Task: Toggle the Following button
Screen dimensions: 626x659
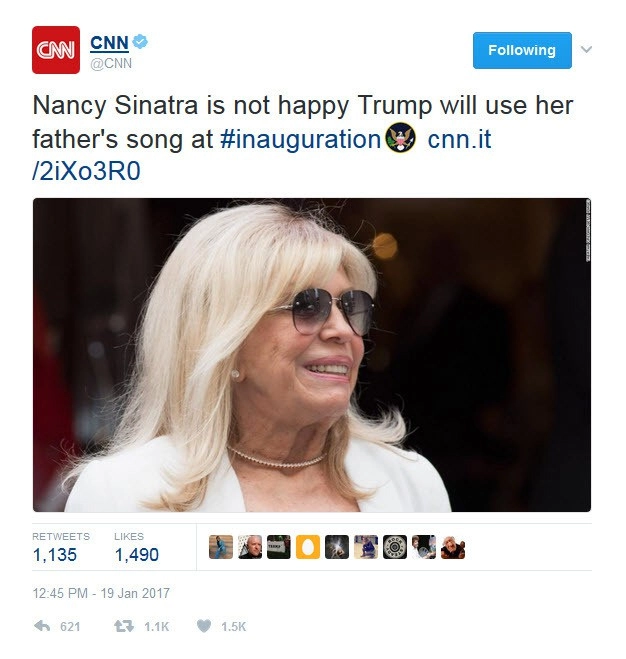Action: 521,50
